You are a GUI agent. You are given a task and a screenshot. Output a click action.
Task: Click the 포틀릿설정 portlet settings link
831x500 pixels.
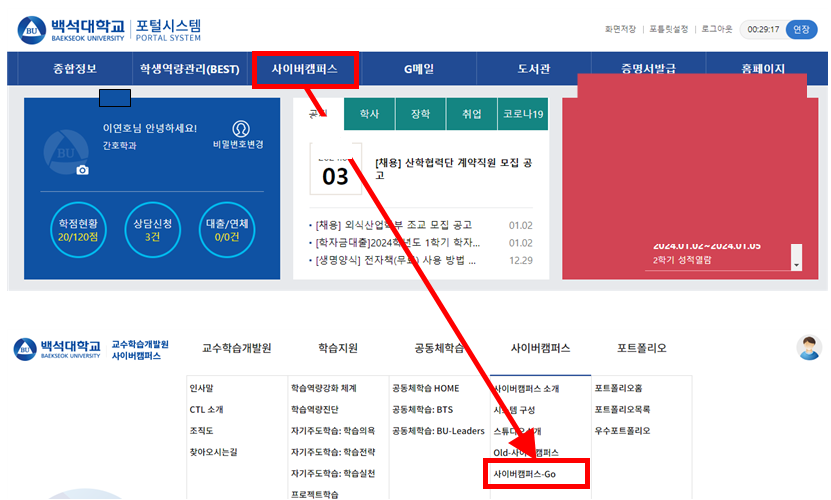[x=667, y=29]
